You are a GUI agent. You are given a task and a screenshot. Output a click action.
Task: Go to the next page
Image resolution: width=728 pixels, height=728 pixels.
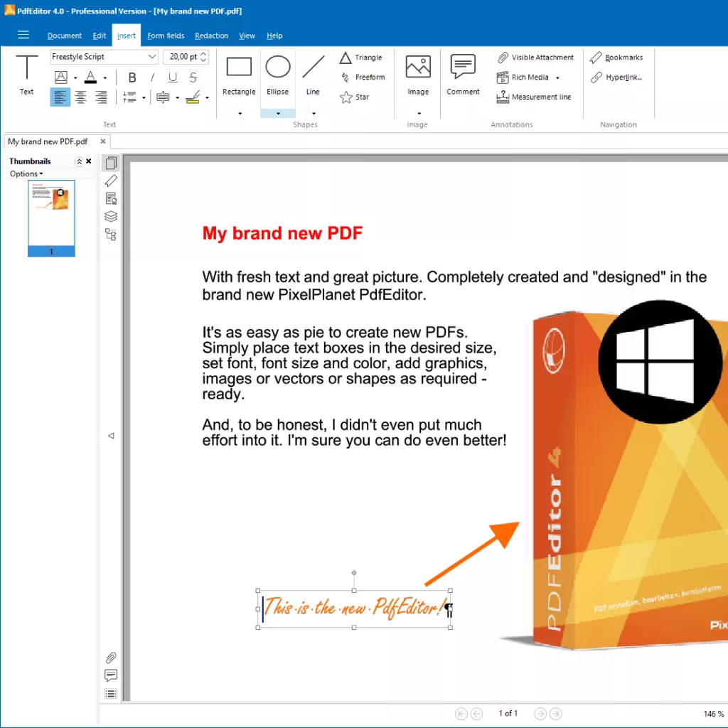pos(540,713)
